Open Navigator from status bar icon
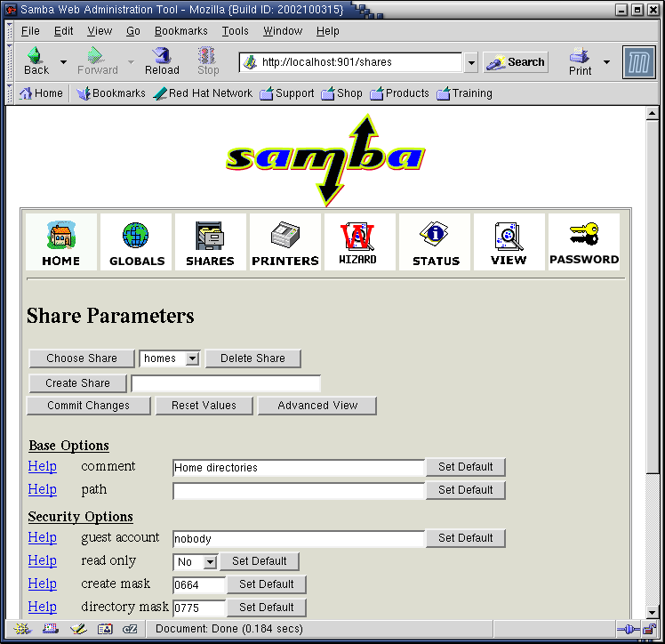The height and width of the screenshot is (644, 665). tap(22, 629)
